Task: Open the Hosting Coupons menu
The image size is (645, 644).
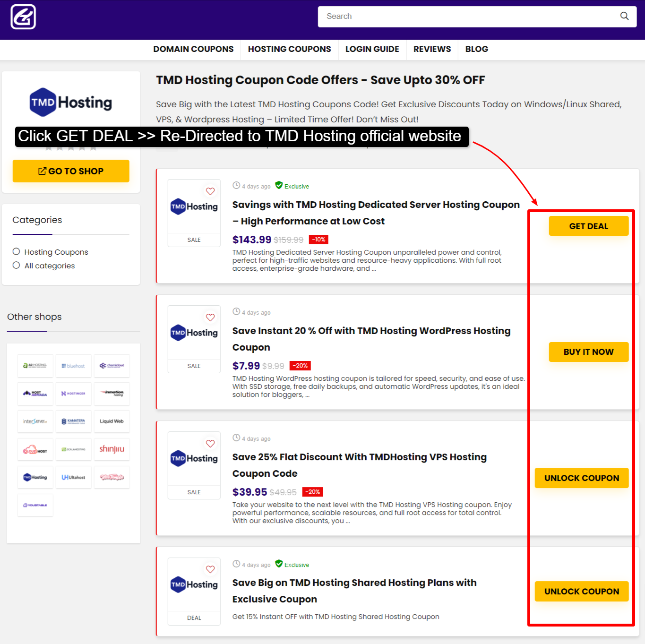Action: point(289,49)
